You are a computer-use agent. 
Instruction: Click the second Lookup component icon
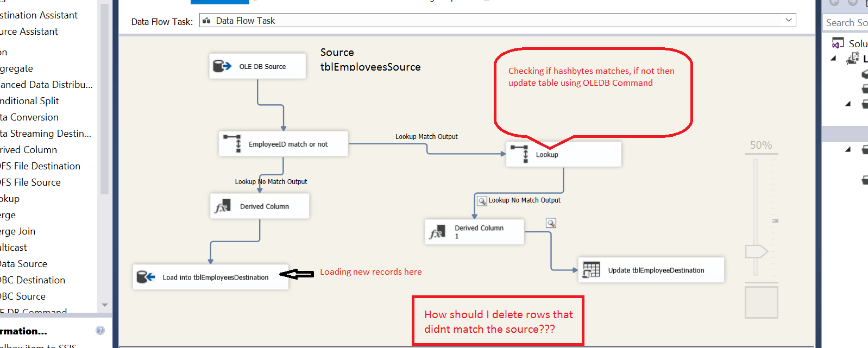click(x=519, y=154)
